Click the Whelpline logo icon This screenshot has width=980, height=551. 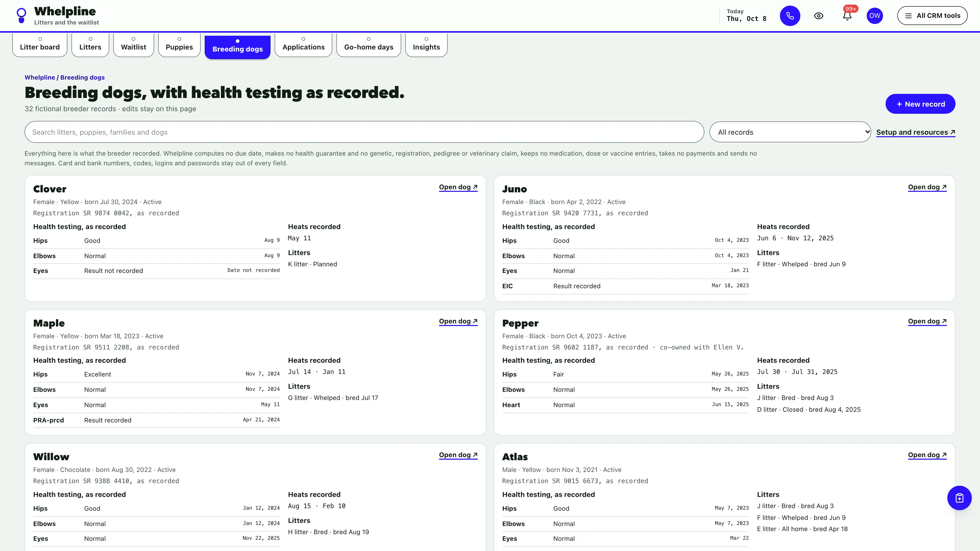(x=21, y=16)
